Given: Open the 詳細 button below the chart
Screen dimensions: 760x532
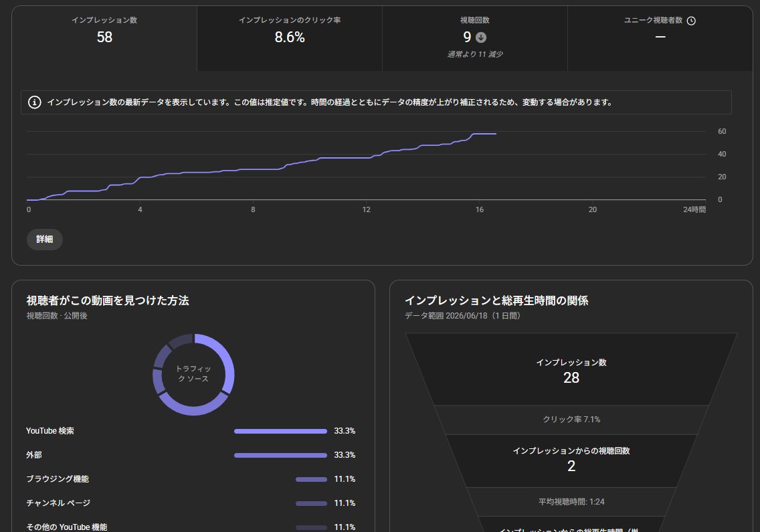Looking at the screenshot, I should pos(45,239).
